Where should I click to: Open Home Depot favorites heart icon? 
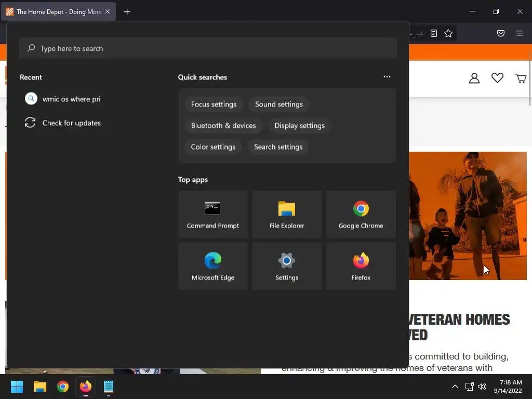click(x=497, y=78)
